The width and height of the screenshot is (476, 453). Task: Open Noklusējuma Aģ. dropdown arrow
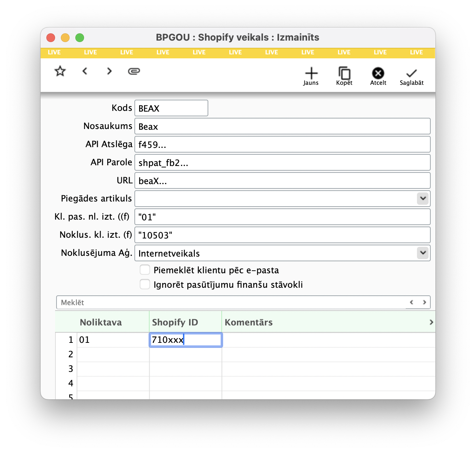[423, 253]
